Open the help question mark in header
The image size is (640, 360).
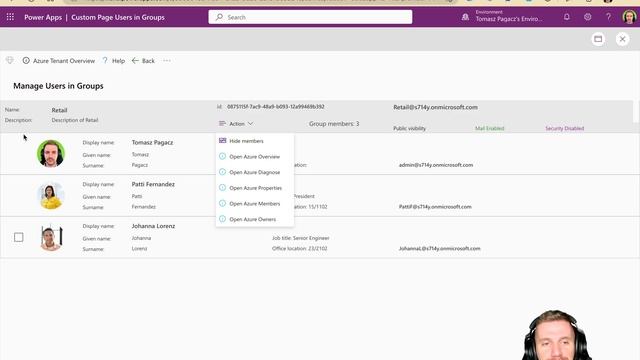[x=608, y=17]
